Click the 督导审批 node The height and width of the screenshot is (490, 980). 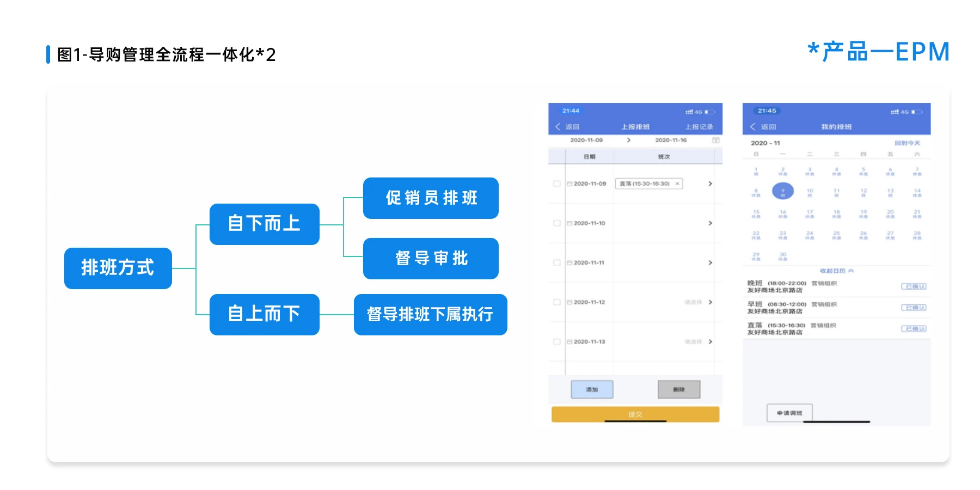click(x=431, y=259)
